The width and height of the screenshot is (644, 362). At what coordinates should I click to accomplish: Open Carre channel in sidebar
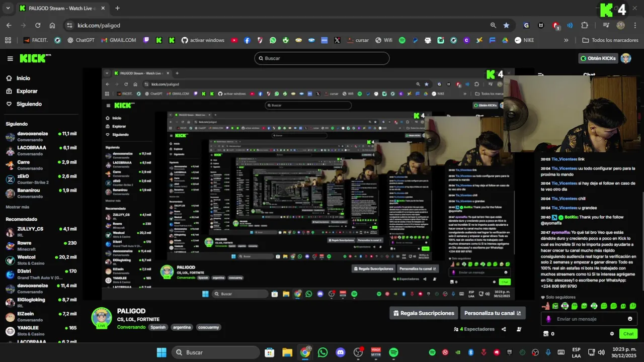(41, 165)
